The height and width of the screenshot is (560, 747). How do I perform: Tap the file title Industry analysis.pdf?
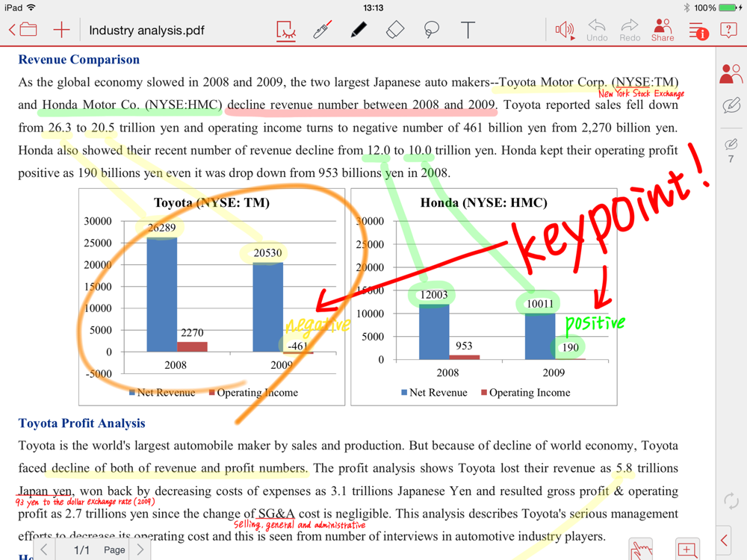146,31
